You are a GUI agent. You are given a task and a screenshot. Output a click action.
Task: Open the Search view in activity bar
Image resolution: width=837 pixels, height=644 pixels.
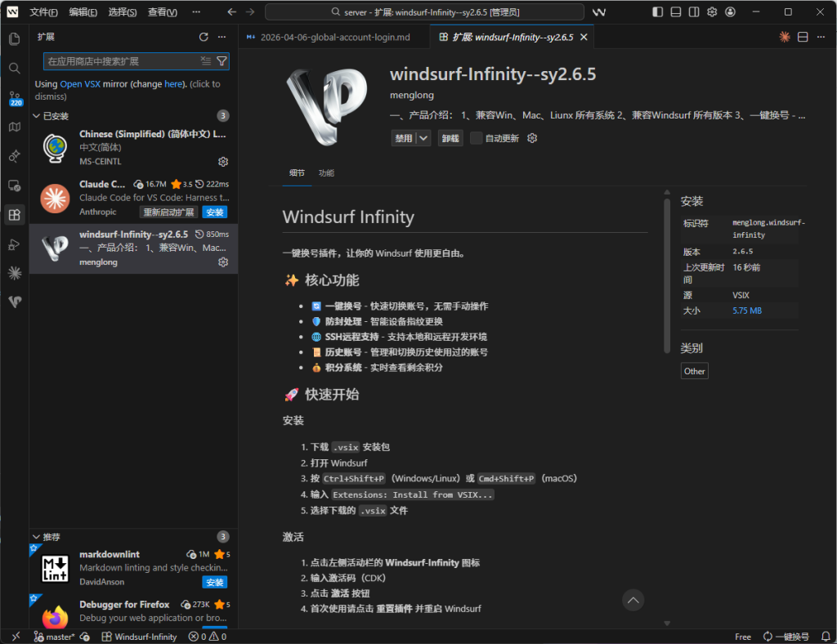click(15, 69)
